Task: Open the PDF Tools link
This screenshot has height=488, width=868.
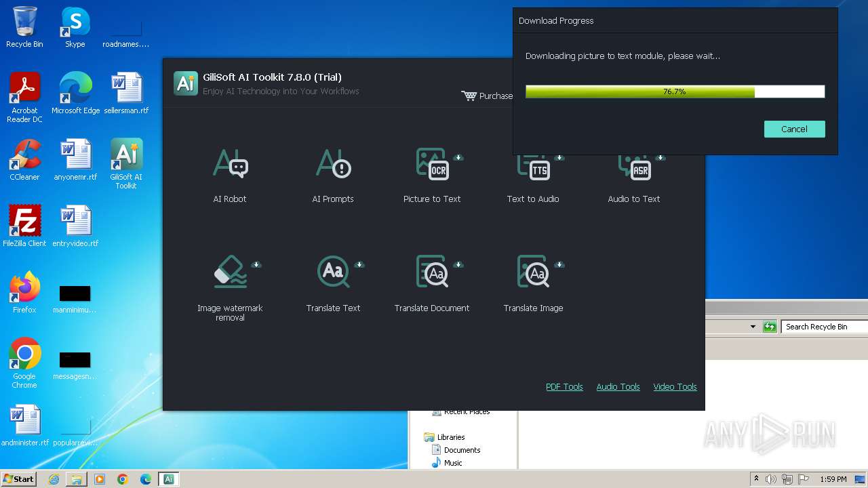Action: point(564,386)
